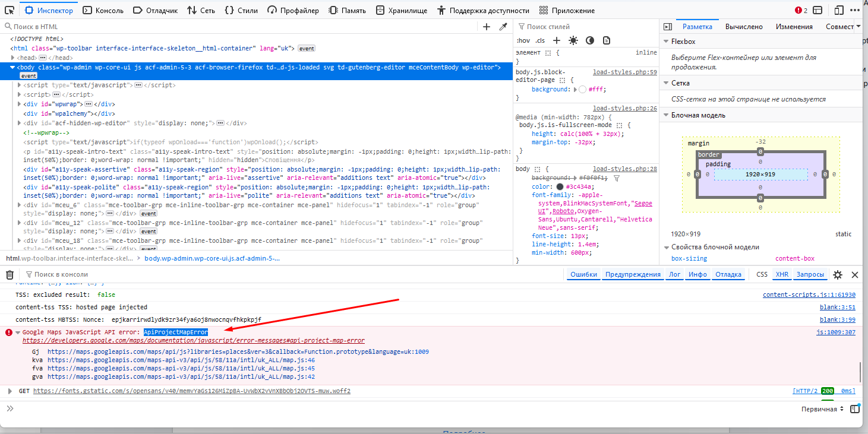
Task: Toggle dark color scheme simulation
Action: 590,40
